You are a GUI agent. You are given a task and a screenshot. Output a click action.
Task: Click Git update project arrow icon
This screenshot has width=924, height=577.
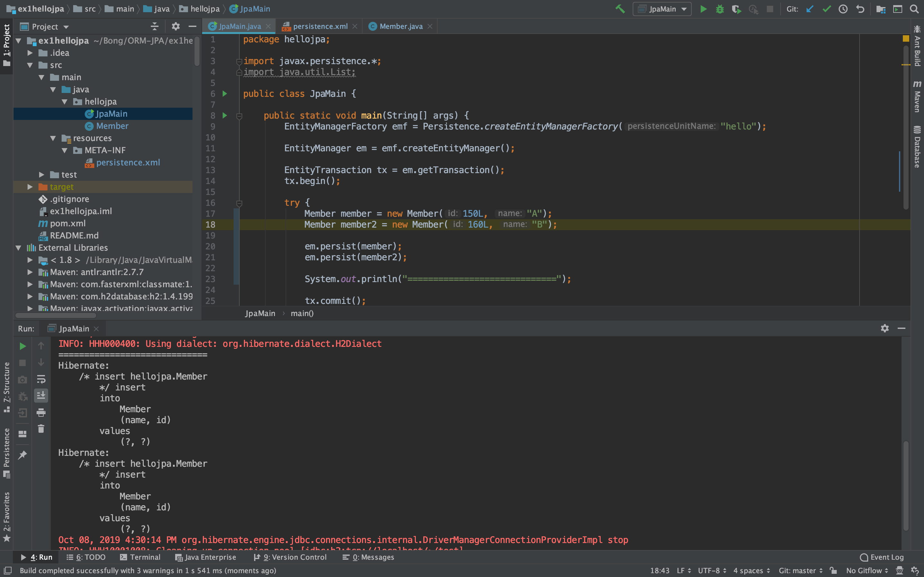pos(809,9)
